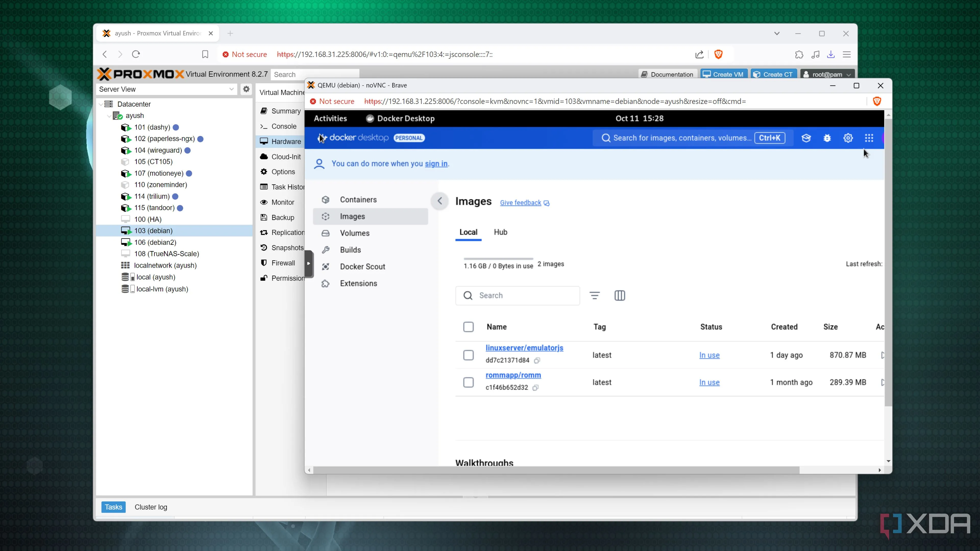The width and height of the screenshot is (980, 551).
Task: Open the images filter icon
Action: (x=595, y=295)
